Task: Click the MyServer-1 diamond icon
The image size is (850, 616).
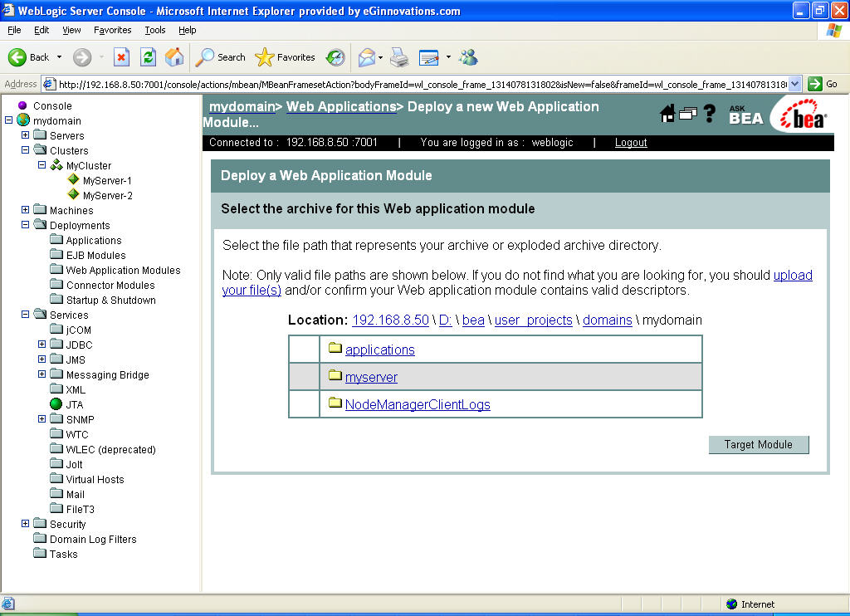Action: 74,179
